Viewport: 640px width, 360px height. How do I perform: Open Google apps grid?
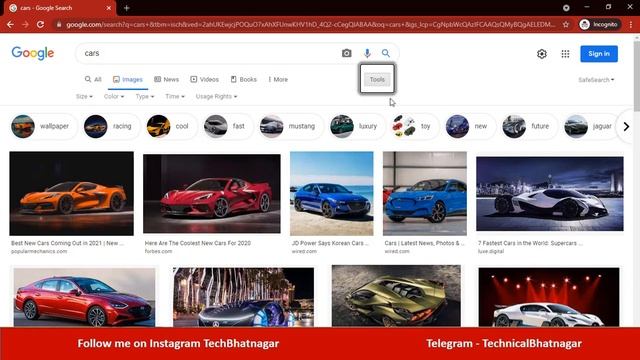[x=565, y=54]
